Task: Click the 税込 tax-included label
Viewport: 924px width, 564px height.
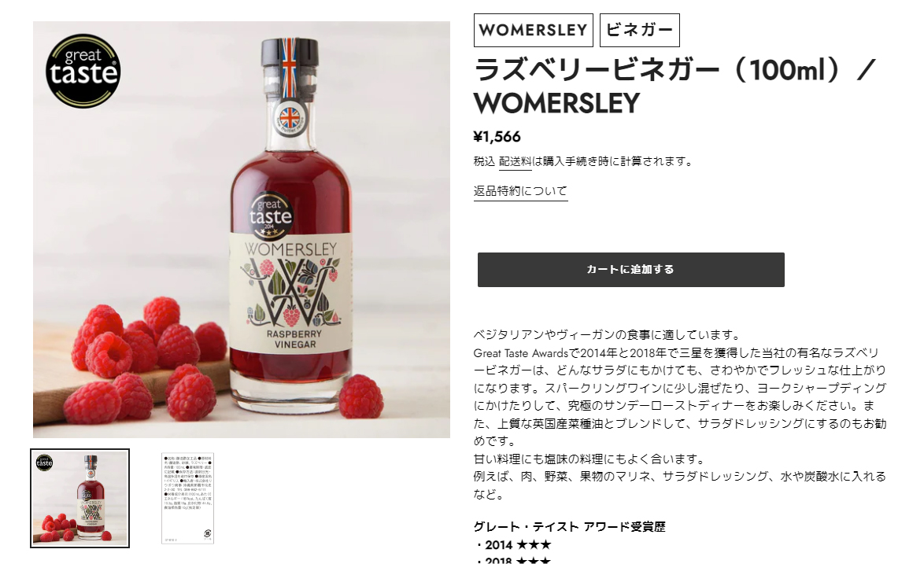Action: (484, 161)
